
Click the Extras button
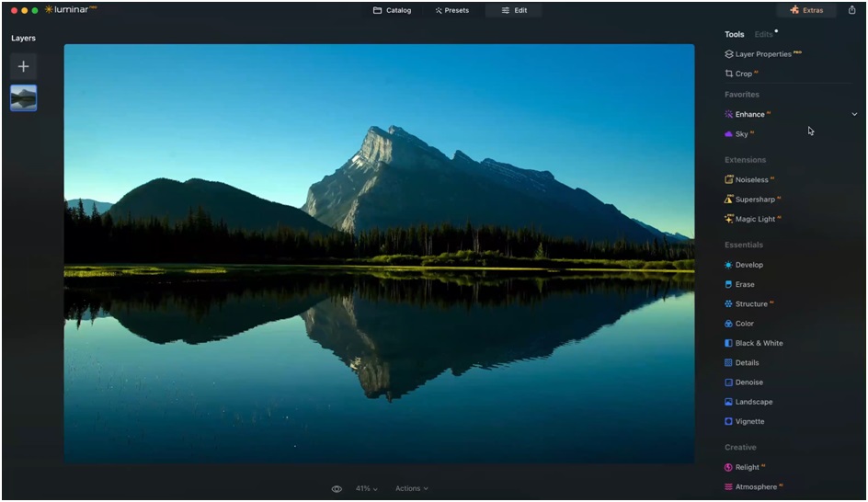[806, 11]
